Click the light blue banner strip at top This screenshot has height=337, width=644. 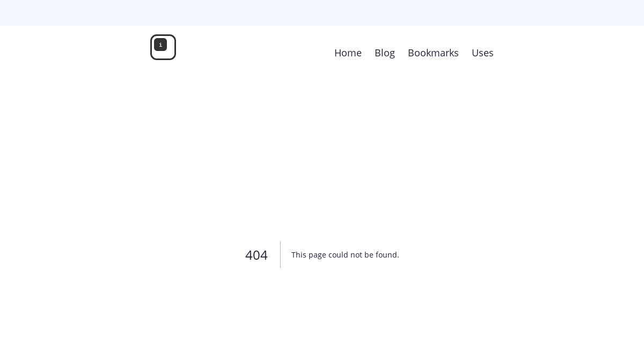point(322,13)
